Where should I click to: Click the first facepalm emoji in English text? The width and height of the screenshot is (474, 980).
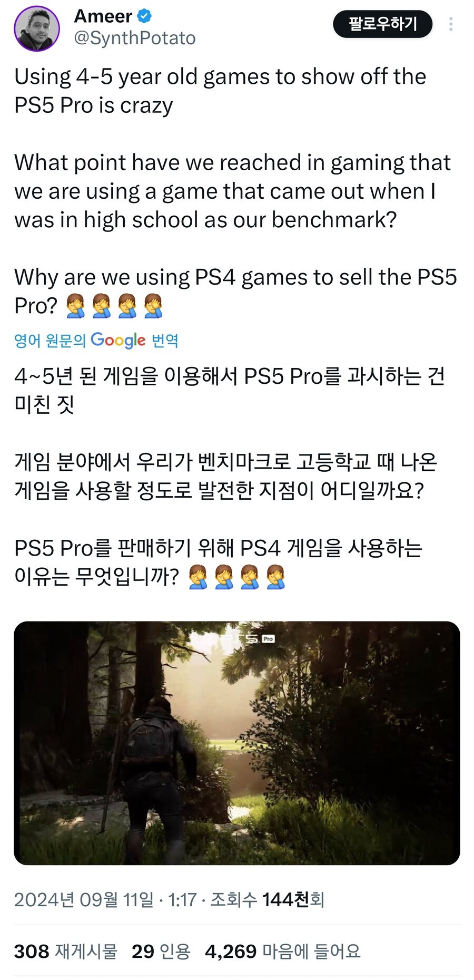(x=75, y=306)
